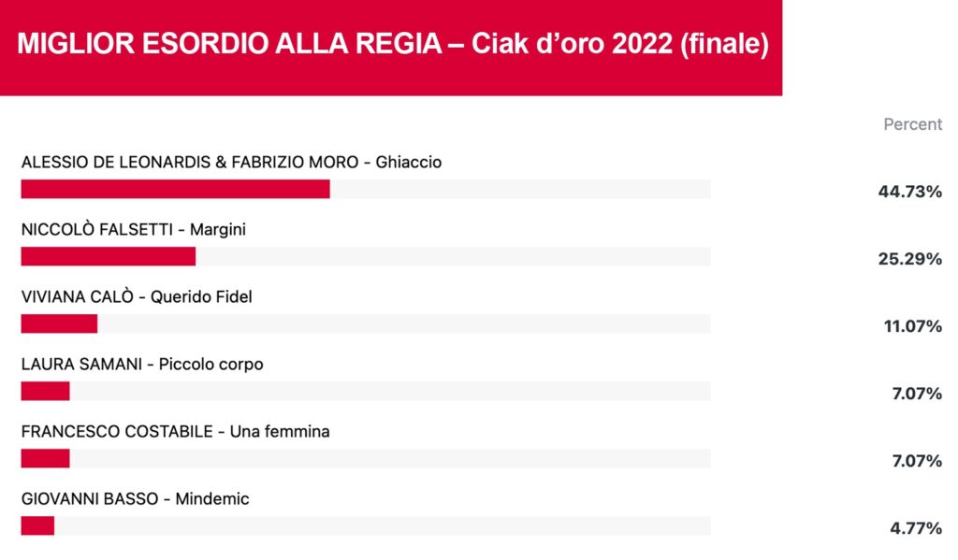Select the 44.73% percentage value
Screen dimensions: 958x560
tap(909, 192)
